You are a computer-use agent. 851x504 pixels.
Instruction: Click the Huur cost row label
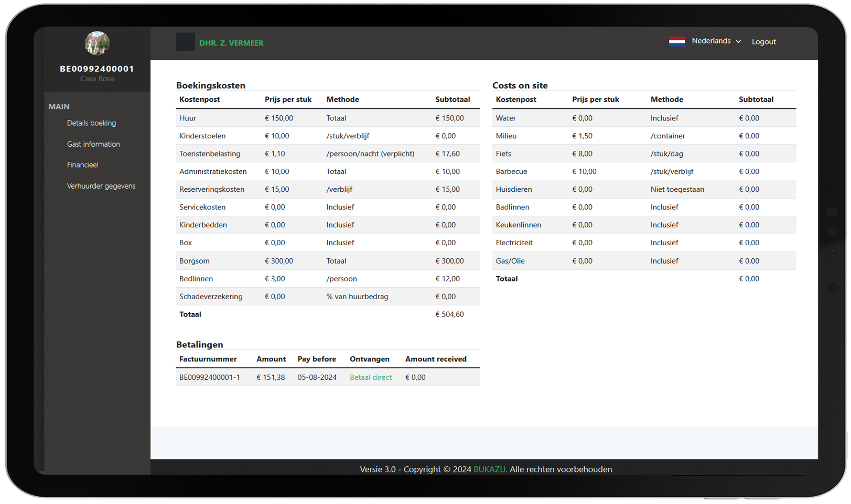(187, 118)
